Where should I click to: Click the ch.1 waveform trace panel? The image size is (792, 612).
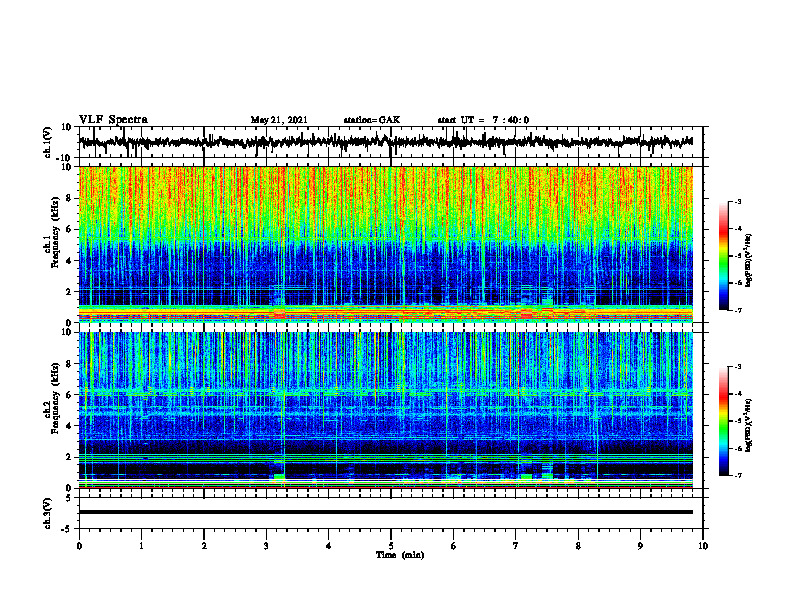click(x=391, y=142)
